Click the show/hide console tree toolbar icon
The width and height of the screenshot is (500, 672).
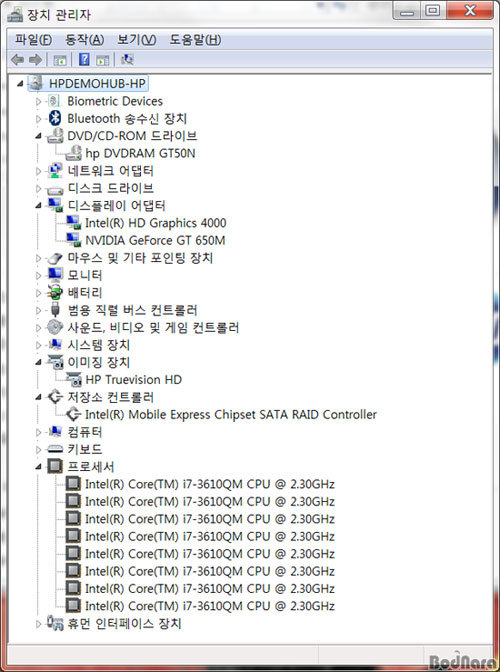click(x=59, y=60)
